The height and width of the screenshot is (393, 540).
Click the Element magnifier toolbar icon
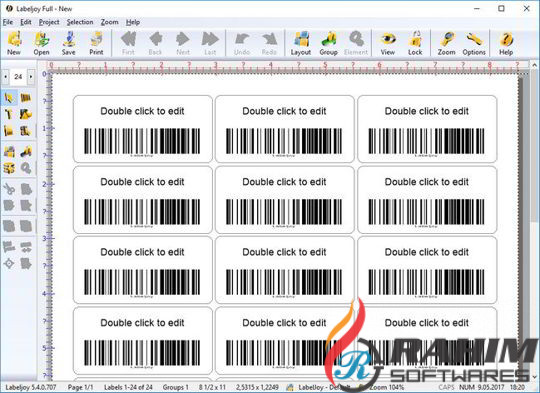(x=356, y=43)
